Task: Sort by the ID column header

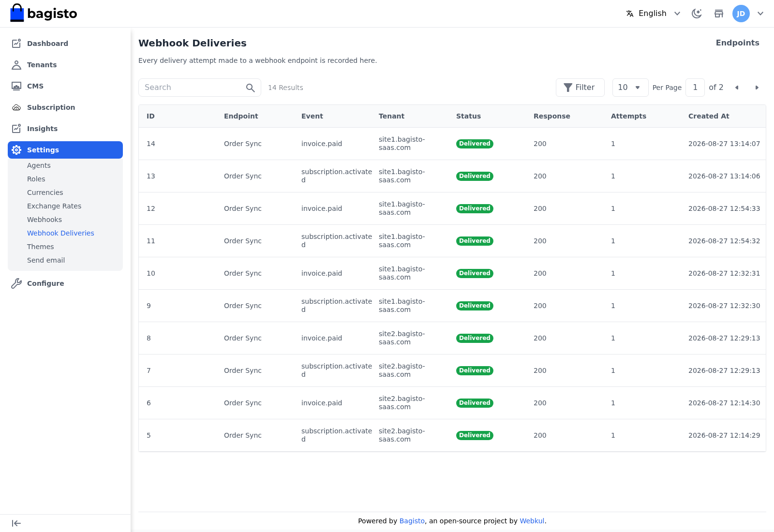Action: (150, 116)
